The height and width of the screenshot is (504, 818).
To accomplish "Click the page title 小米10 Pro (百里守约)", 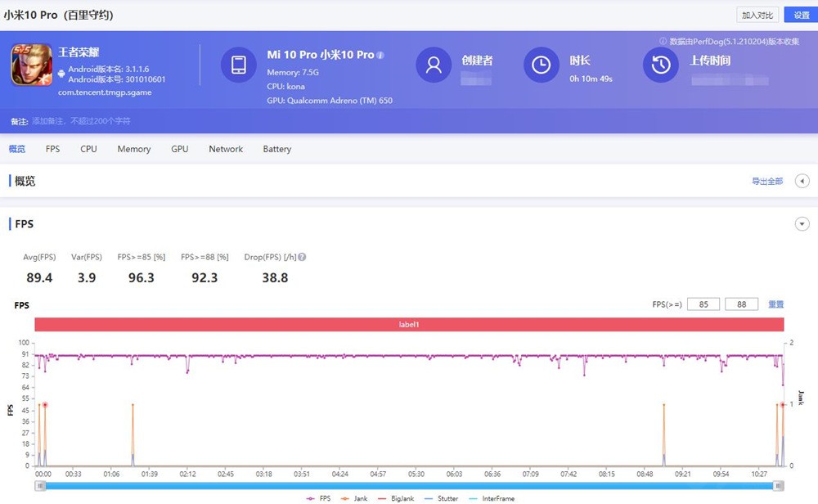I will click(58, 15).
